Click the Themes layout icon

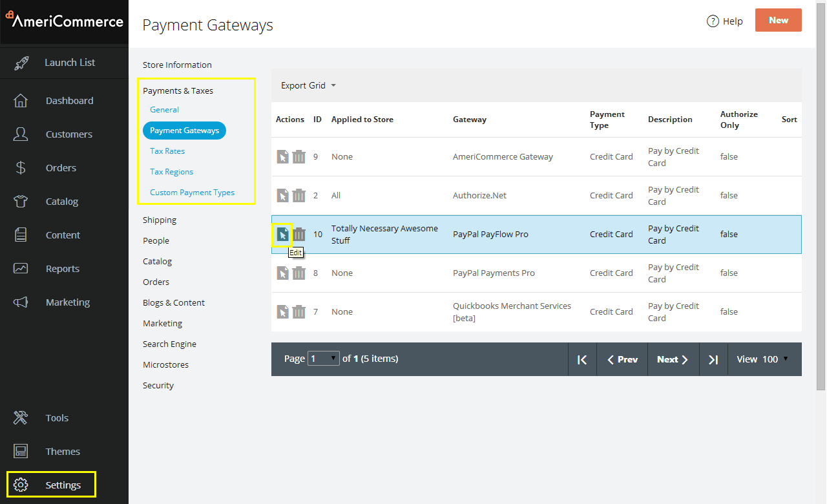21,452
